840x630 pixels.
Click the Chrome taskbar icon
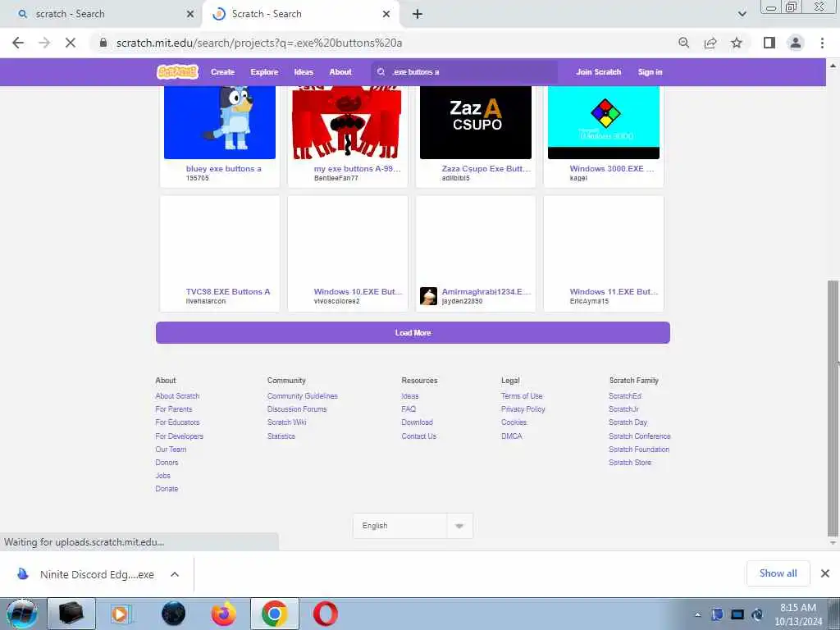[274, 614]
